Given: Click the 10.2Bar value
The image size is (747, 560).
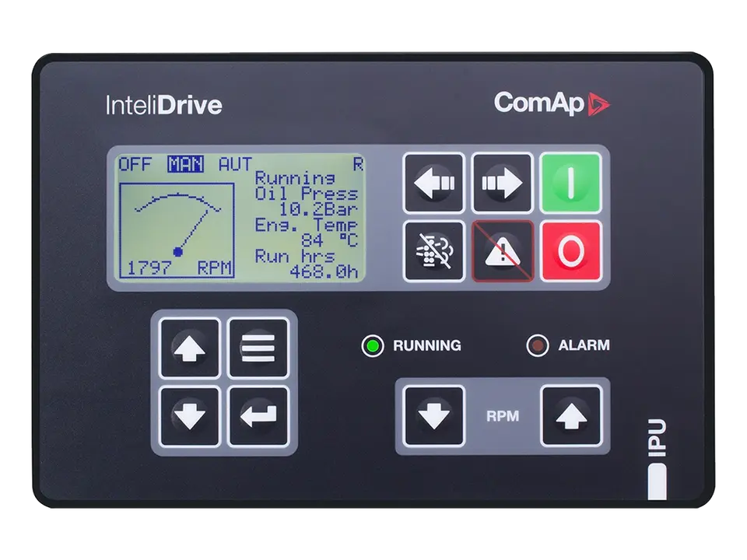Looking at the screenshot, I should 318,209.
